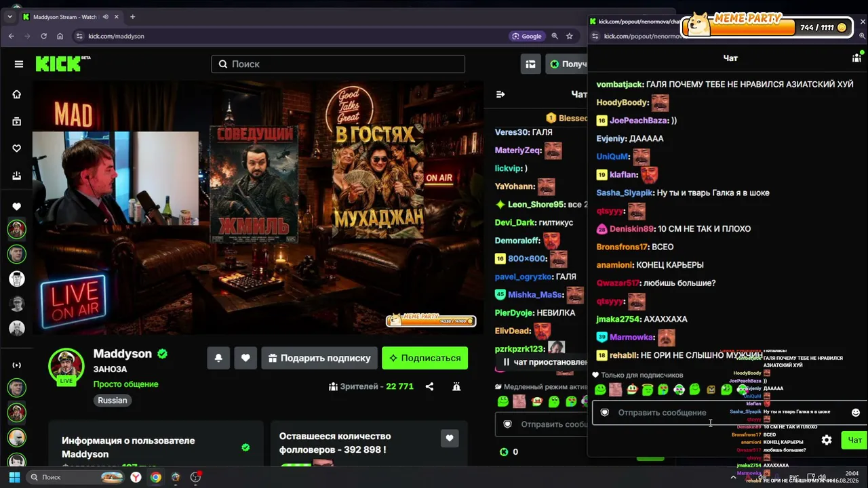Viewport: 868px width, 488px height.
Task: Open the Maddyson avatar with LIVE badge
Action: [x=66, y=366]
